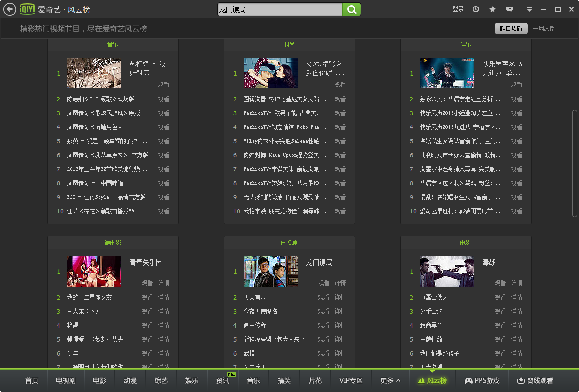Open 离线观看 offline download section
The height and width of the screenshot is (392, 579).
(535, 380)
